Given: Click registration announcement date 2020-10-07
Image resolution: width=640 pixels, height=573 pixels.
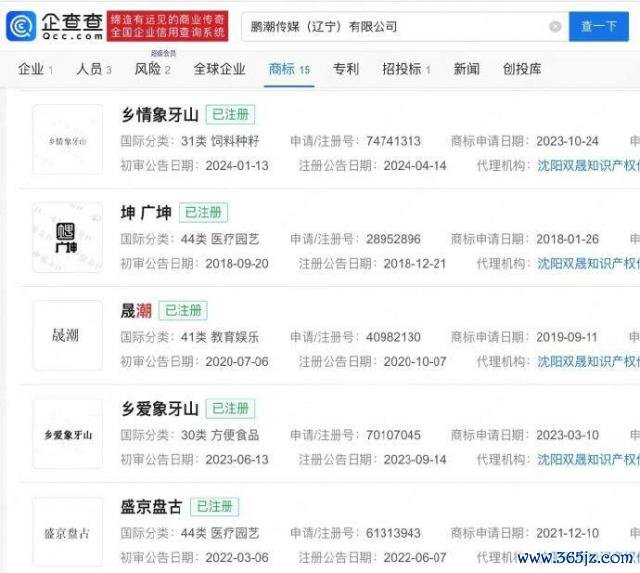Looking at the screenshot, I should click(415, 362).
